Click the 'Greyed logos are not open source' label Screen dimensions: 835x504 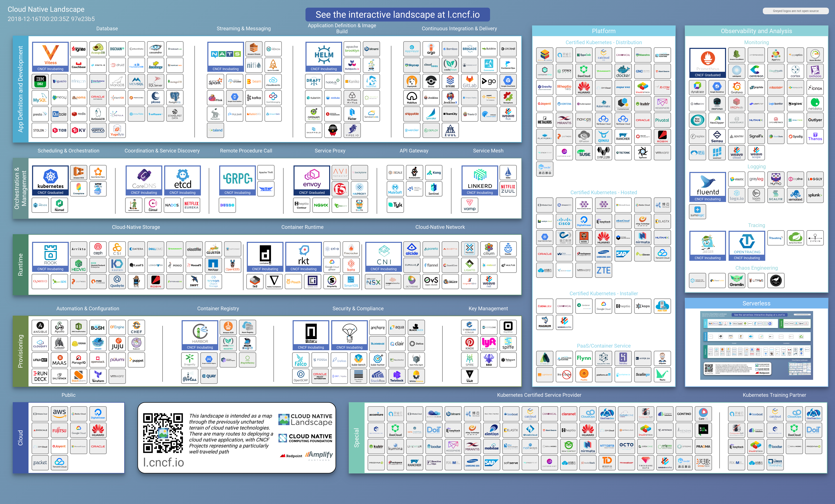795,11
